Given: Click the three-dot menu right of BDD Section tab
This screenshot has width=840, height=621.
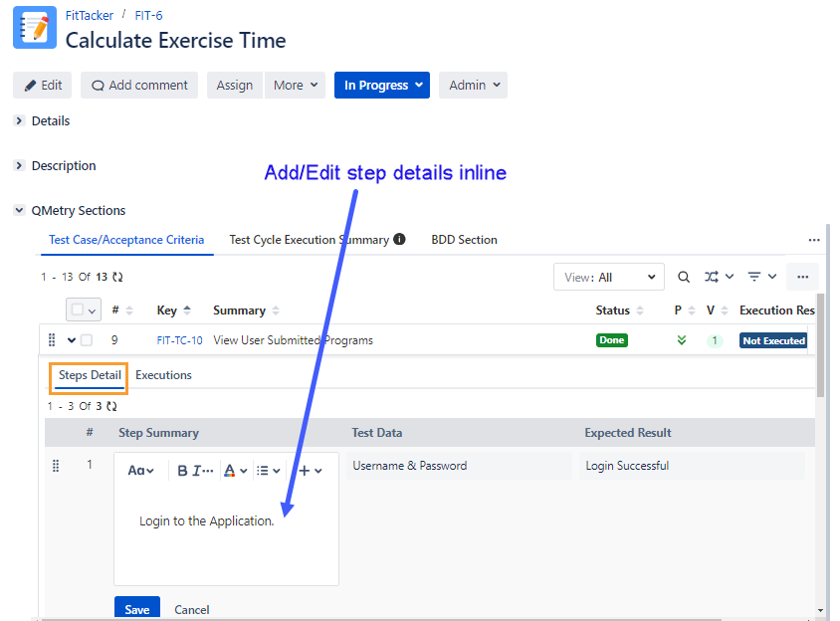Looking at the screenshot, I should (814, 240).
